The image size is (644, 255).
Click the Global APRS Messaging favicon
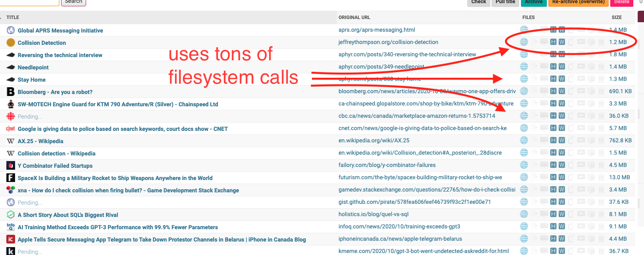11,30
